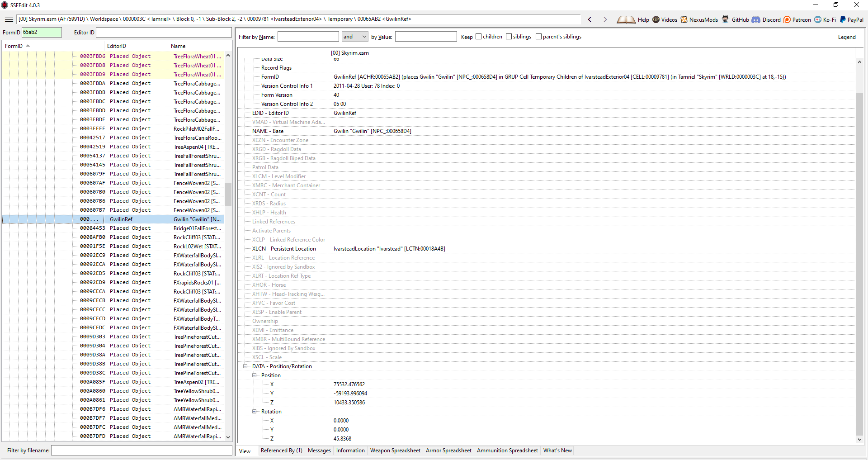Select record 000A085F TreeAspen02

pyautogui.click(x=113, y=382)
